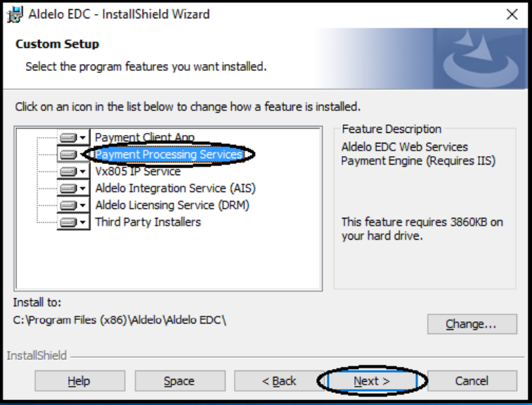The image size is (532, 405).
Task: Open dropdown arrow for Payment Client App
Action: point(83,138)
